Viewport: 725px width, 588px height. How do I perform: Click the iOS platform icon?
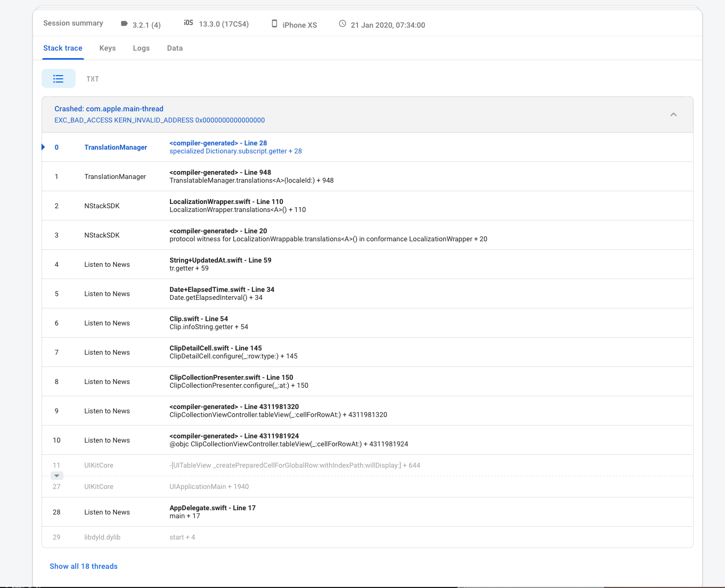pyautogui.click(x=188, y=23)
